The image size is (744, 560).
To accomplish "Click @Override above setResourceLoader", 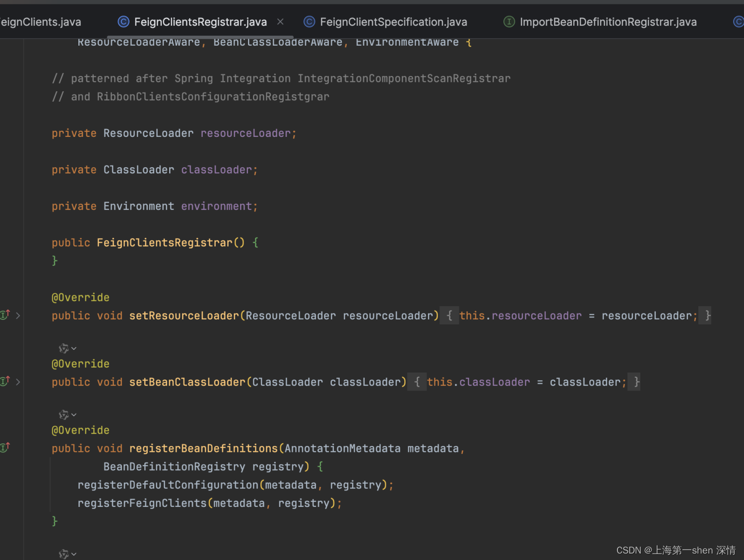I will click(80, 298).
